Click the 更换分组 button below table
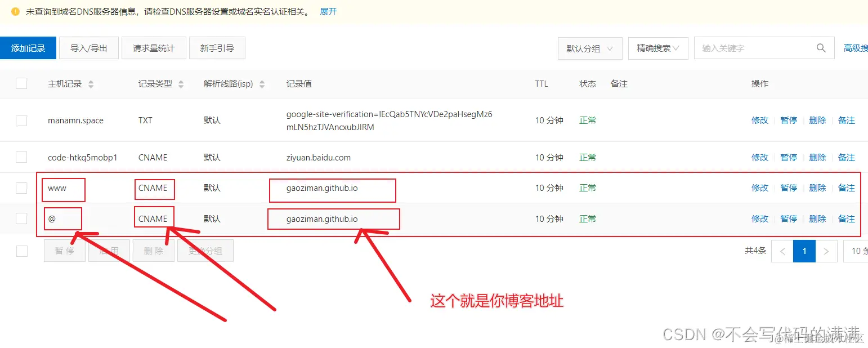868x348 pixels. (205, 251)
